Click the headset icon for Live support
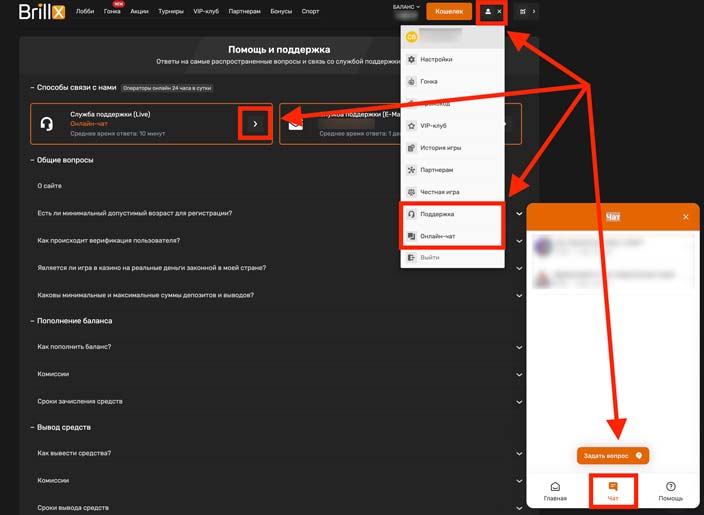Viewport: 704px width, 515px height. pyautogui.click(x=46, y=123)
